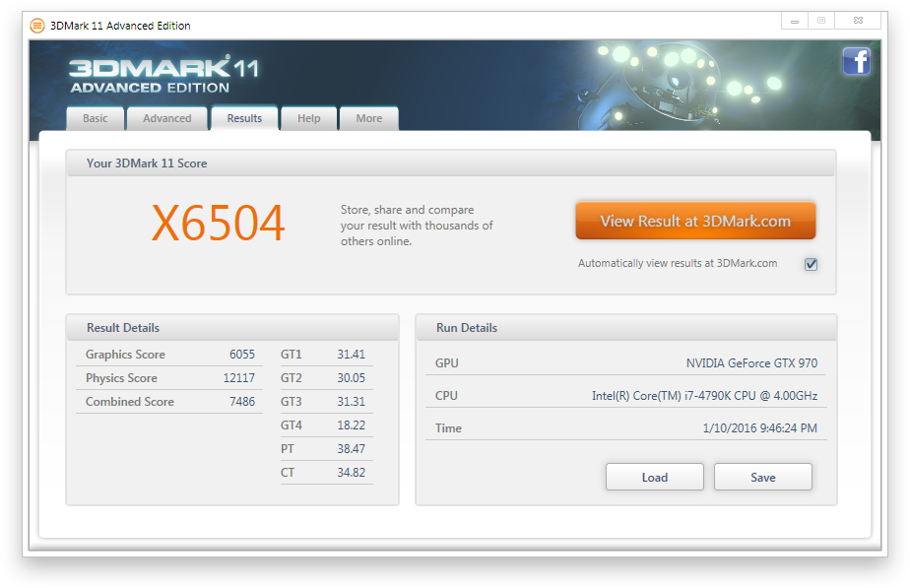Click the Store, share and compare text
Screen dimensions: 910x588
coord(417,226)
